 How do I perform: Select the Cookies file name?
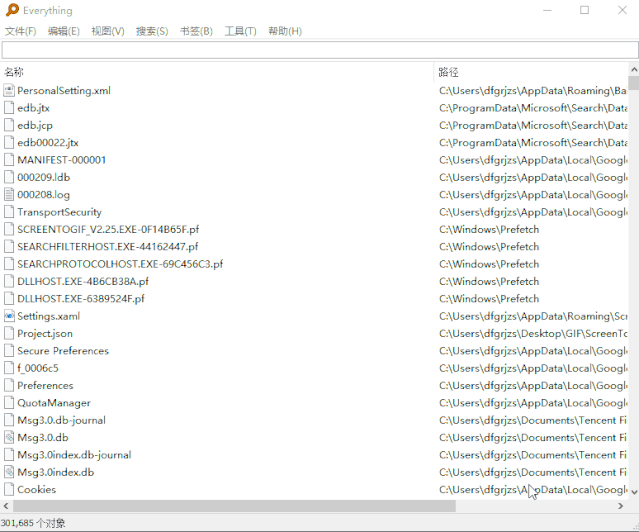pyautogui.click(x=37, y=489)
